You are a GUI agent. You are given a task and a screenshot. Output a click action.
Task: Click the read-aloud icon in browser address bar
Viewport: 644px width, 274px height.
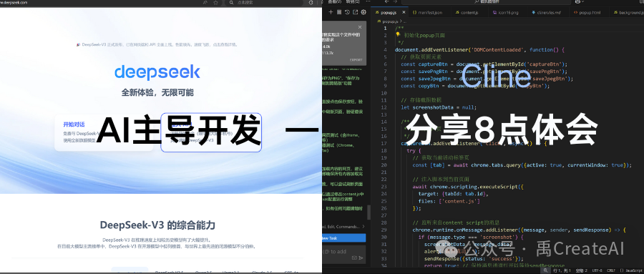[205, 2]
